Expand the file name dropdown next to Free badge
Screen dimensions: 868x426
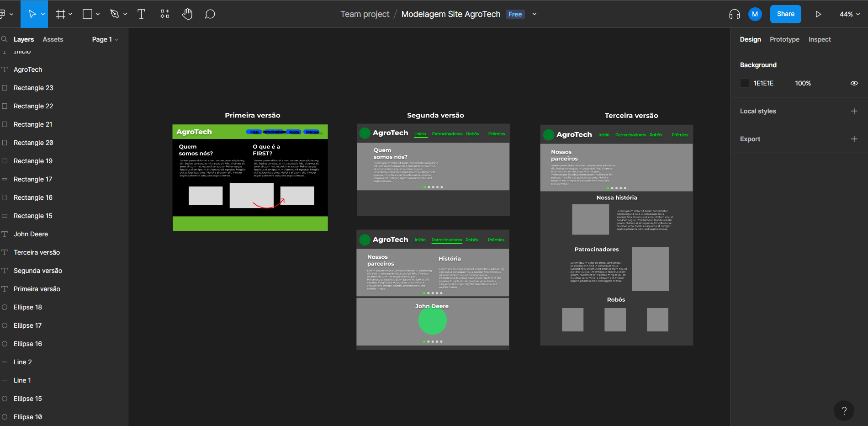(x=534, y=14)
